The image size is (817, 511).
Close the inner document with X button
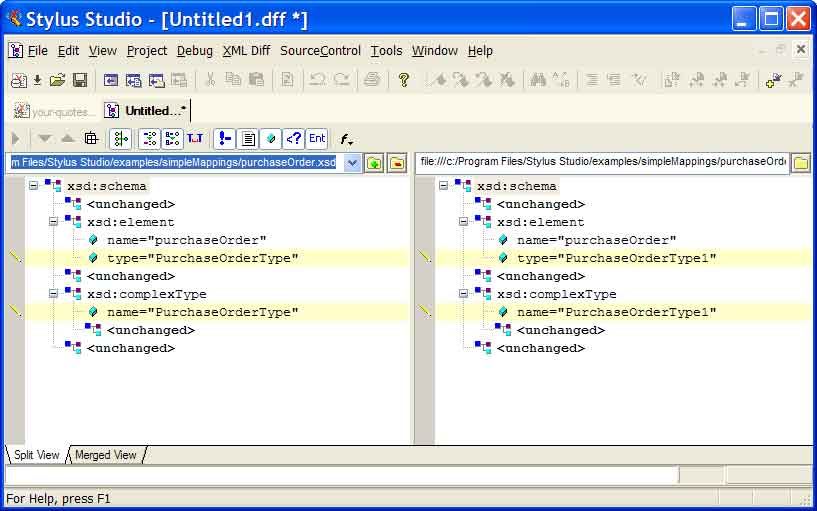click(x=800, y=49)
